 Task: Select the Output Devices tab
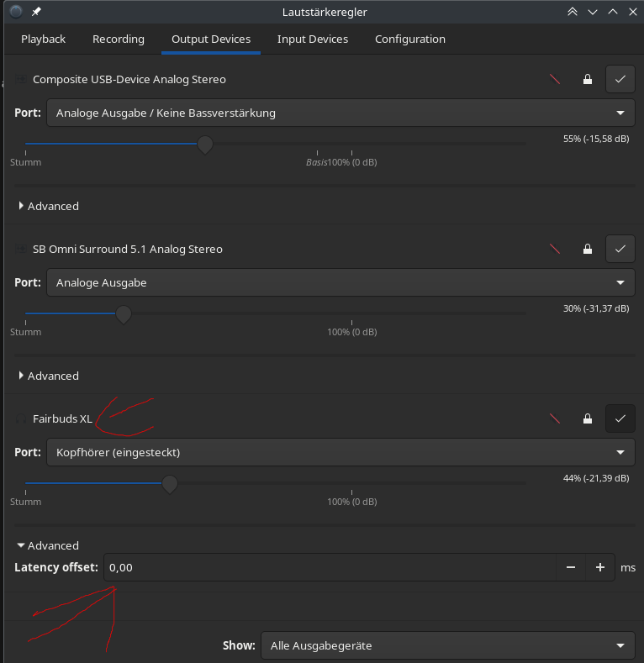[x=211, y=39]
